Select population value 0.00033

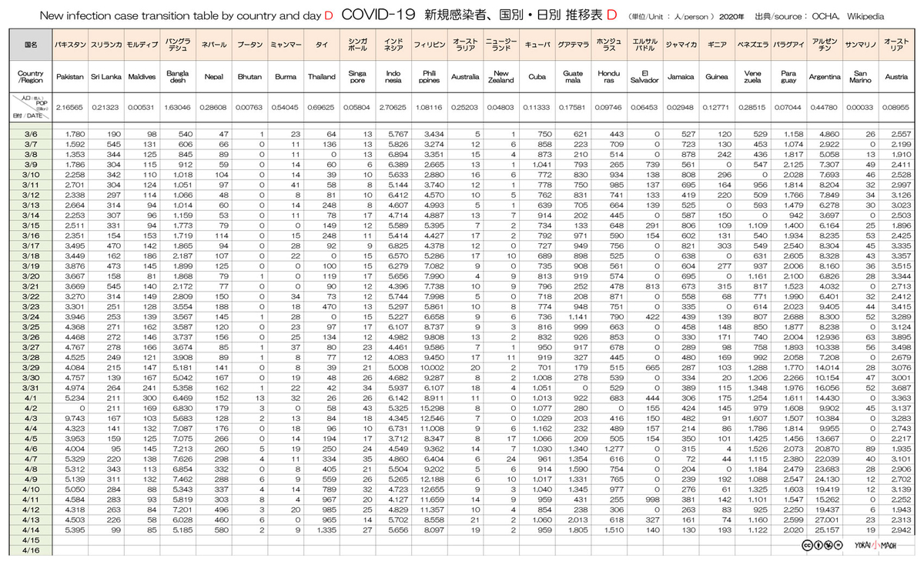[x=860, y=106]
